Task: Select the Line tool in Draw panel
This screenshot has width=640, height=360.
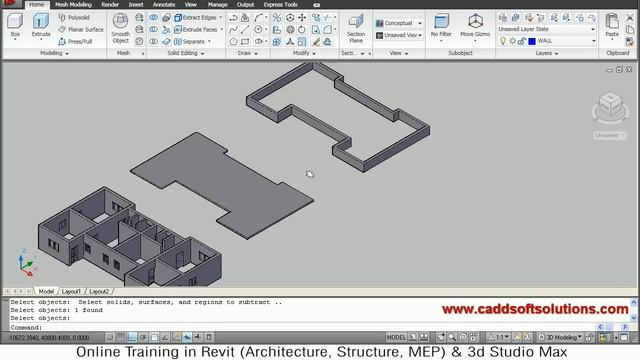Action: click(245, 29)
